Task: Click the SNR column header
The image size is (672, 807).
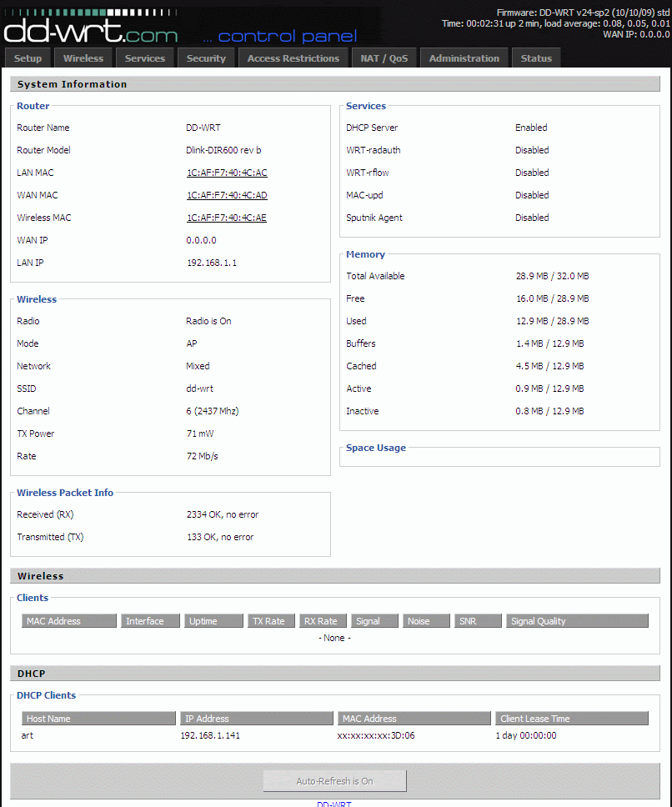Action: (478, 621)
